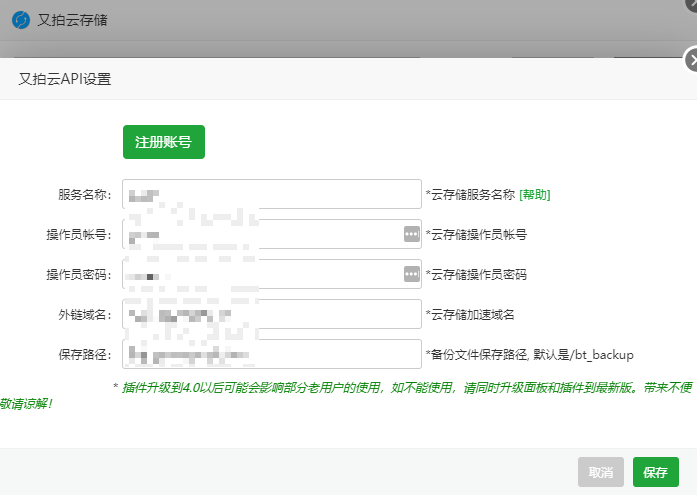Click the 又拍云API设置 heading text
697x495 pixels.
tap(65, 79)
